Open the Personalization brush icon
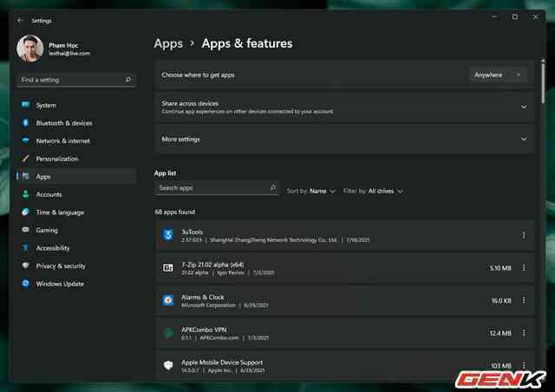This screenshot has width=555, height=392. (x=25, y=159)
